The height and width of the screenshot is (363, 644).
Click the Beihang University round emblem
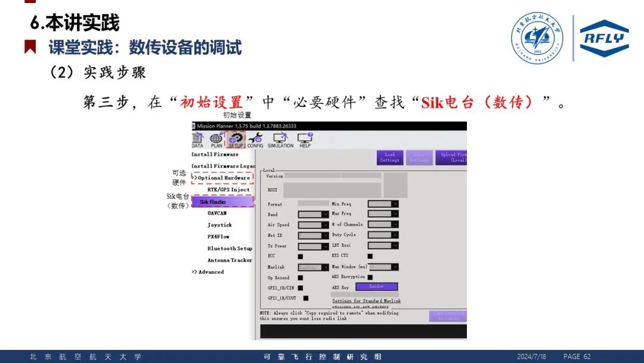coord(536,39)
